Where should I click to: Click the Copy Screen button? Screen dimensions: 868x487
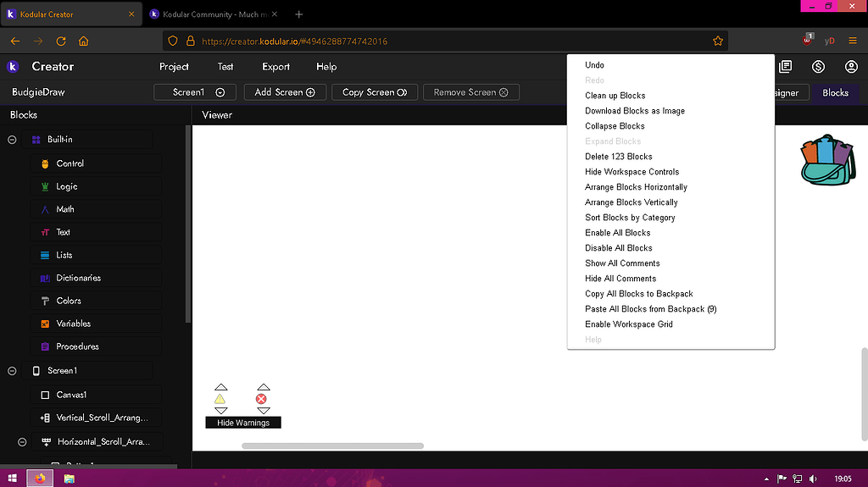tap(375, 92)
